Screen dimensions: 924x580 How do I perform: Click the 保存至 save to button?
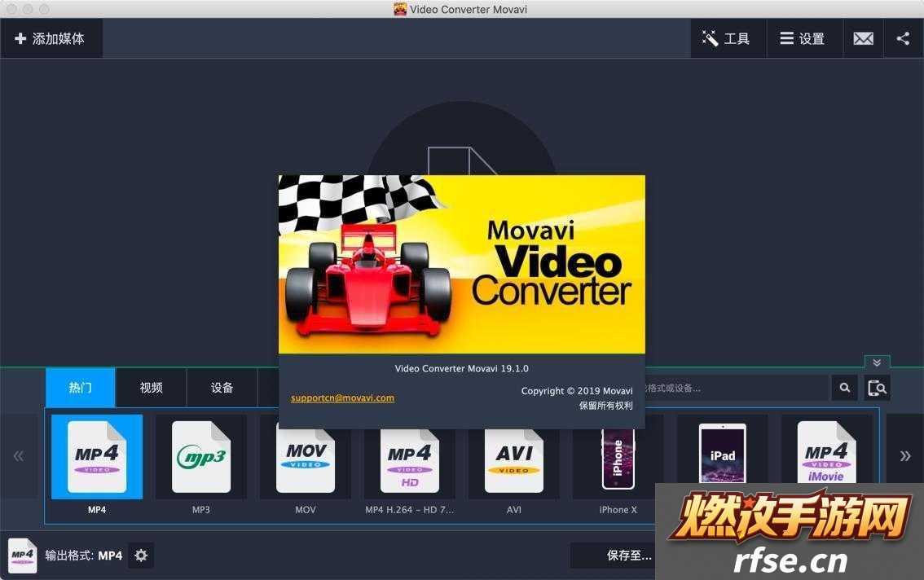coord(614,556)
